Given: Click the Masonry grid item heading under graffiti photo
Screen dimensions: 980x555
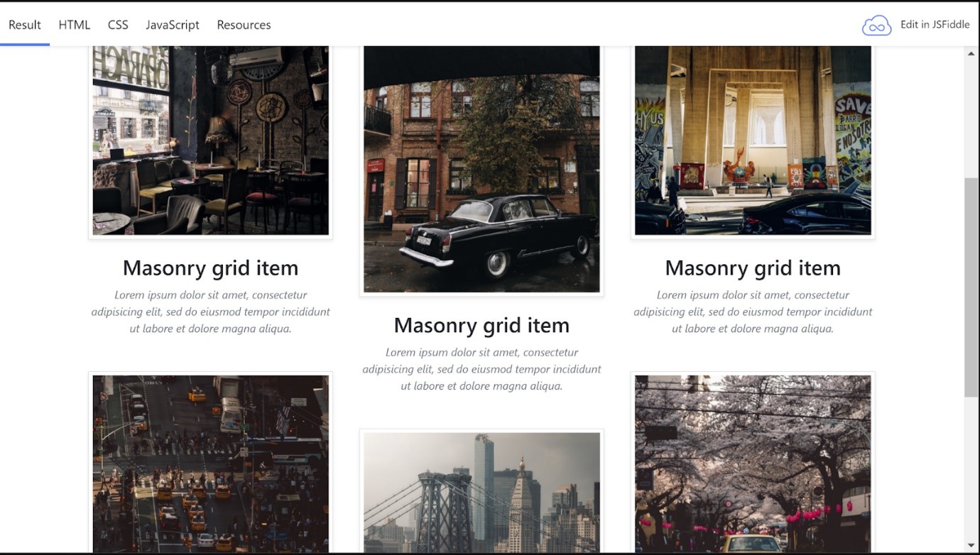Looking at the screenshot, I should (x=753, y=268).
